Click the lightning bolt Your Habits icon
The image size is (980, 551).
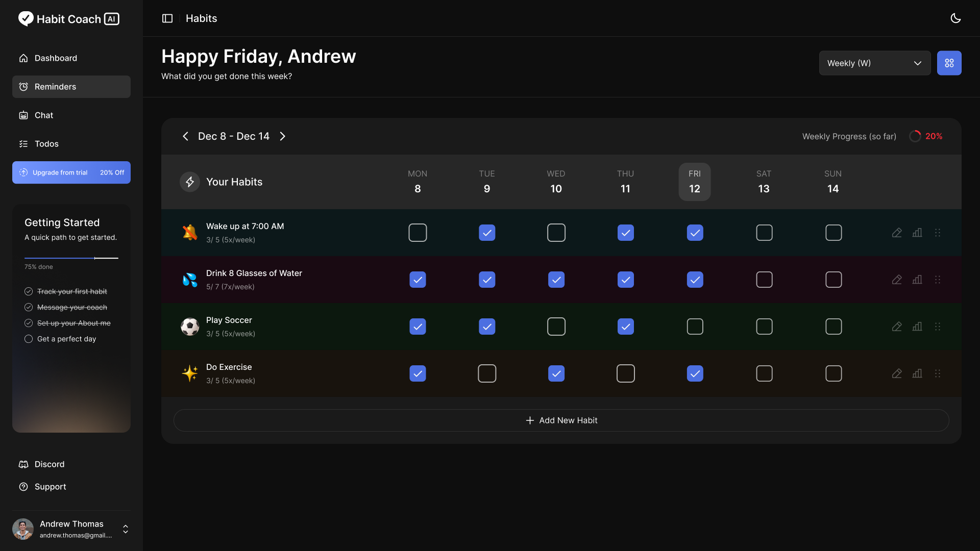pos(189,182)
